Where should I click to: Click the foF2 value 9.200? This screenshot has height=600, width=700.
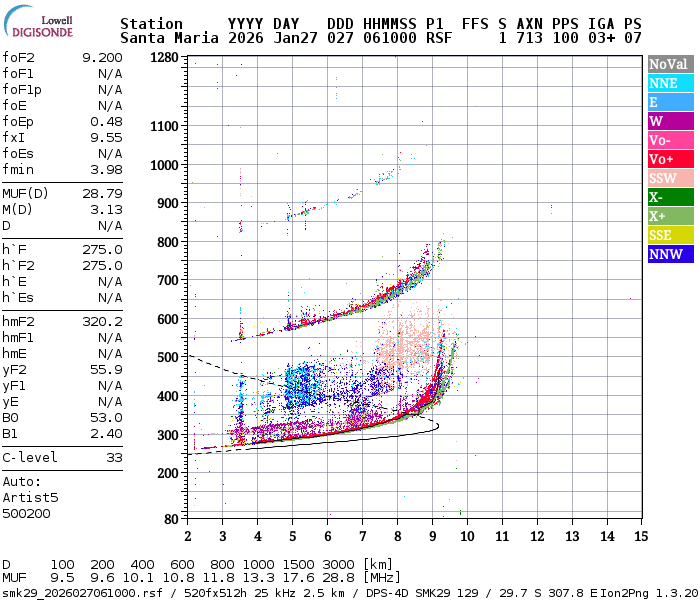pos(102,58)
